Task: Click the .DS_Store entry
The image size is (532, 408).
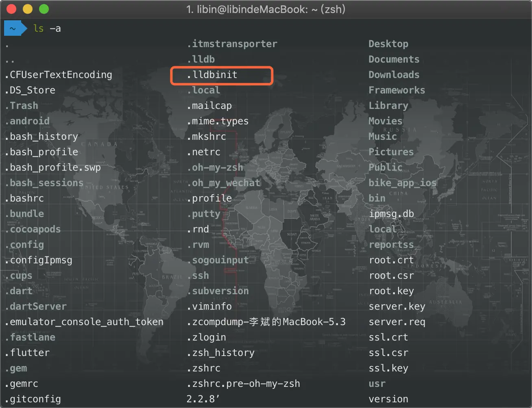Action: click(30, 90)
